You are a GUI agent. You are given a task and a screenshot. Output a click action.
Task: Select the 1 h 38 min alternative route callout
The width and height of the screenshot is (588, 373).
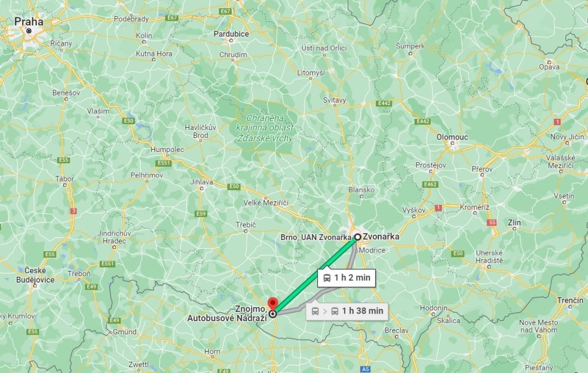pyautogui.click(x=347, y=311)
